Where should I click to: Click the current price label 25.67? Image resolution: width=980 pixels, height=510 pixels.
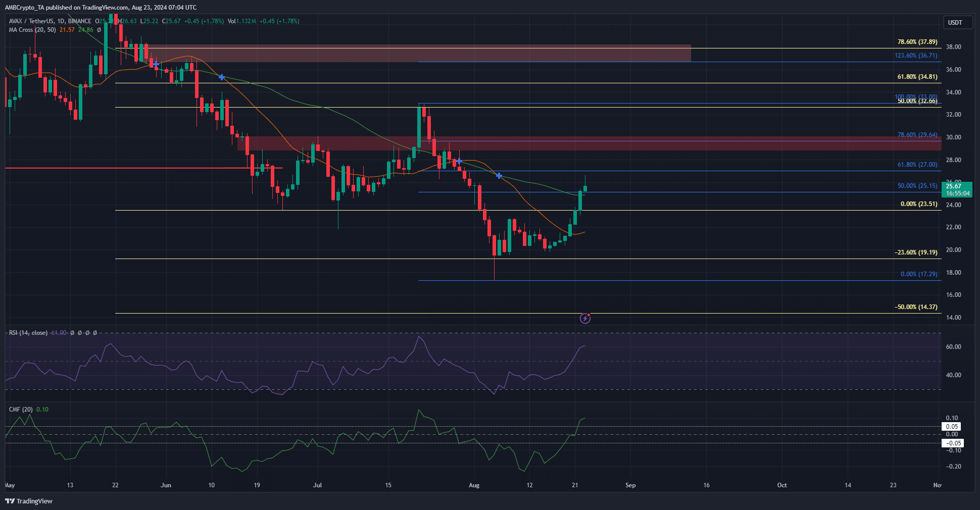click(x=954, y=186)
